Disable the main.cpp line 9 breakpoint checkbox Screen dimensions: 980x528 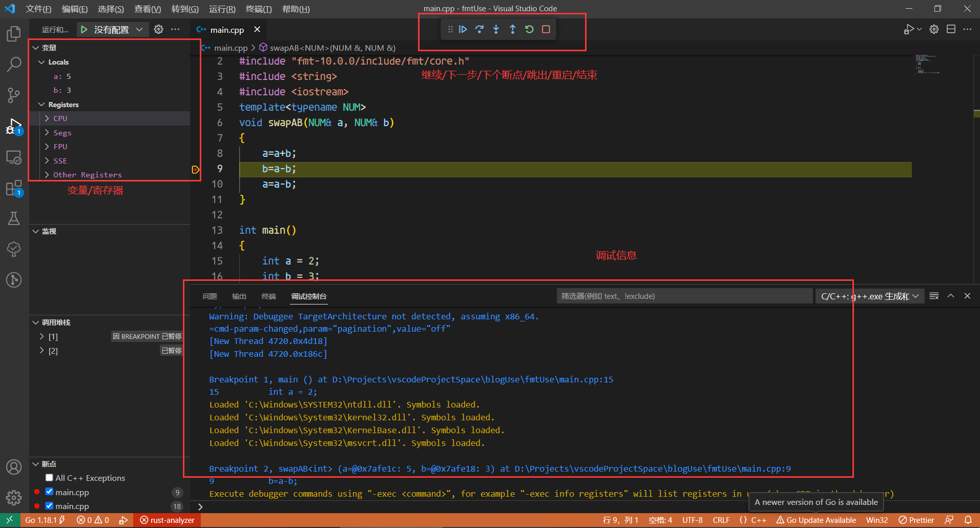point(49,492)
